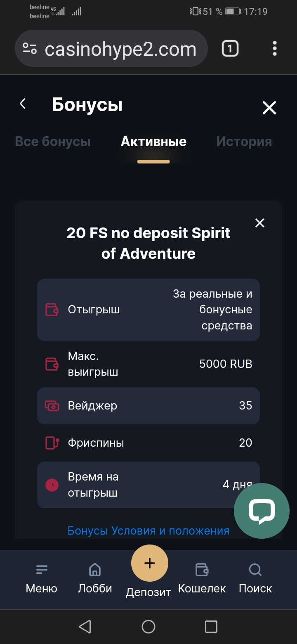This screenshot has width=297, height=644.
Task: Tap the site settings icon in address bar
Action: pos(30,49)
